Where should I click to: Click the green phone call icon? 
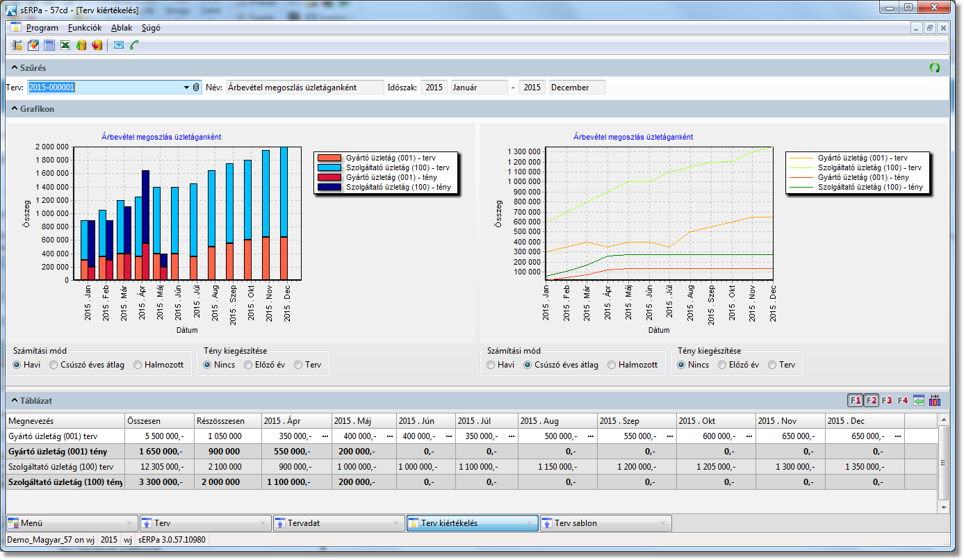135,45
